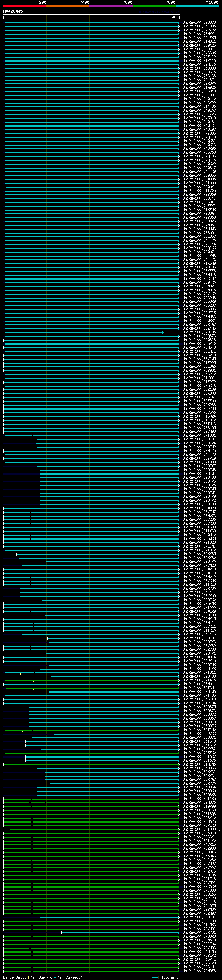Click label UniRef100_P22704
222x980 pixels.
pos(199,944)
